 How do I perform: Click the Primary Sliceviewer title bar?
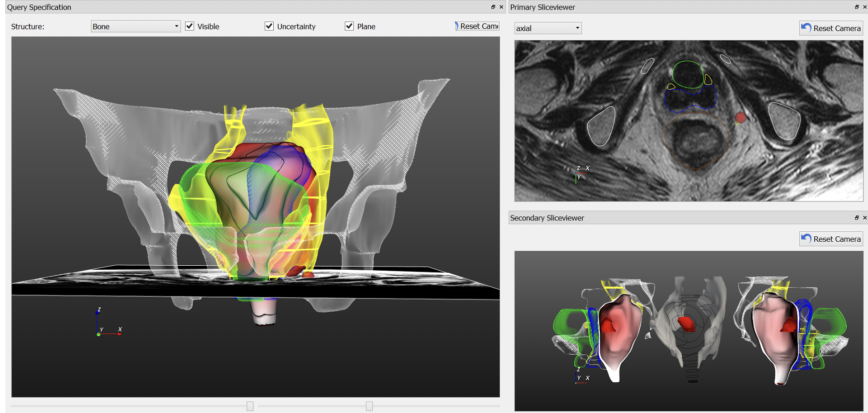click(x=687, y=7)
